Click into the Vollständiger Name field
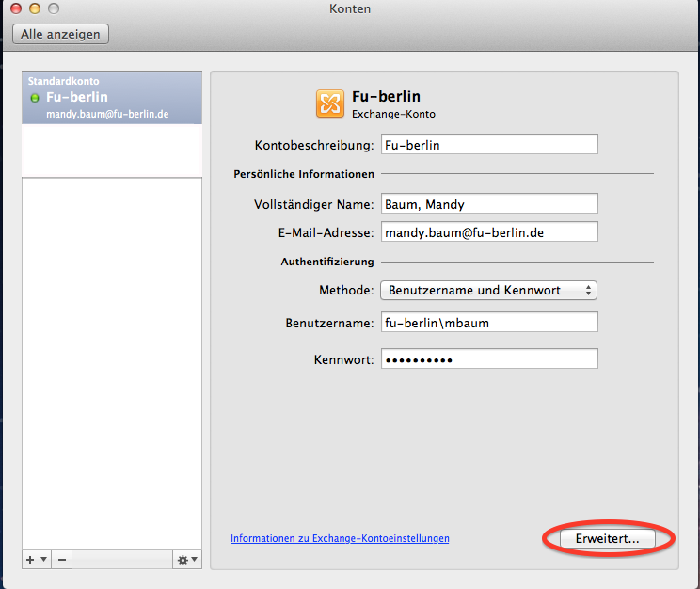The image size is (700, 589). click(489, 204)
